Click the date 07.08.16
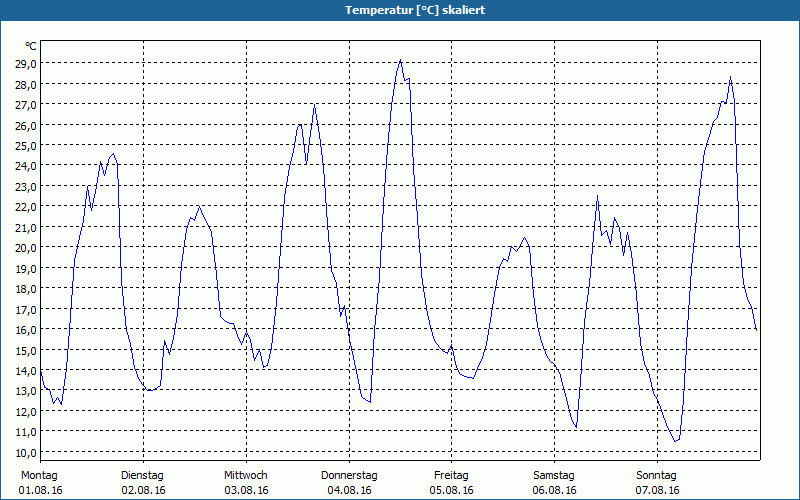This screenshot has height=500, width=800. 658,490
